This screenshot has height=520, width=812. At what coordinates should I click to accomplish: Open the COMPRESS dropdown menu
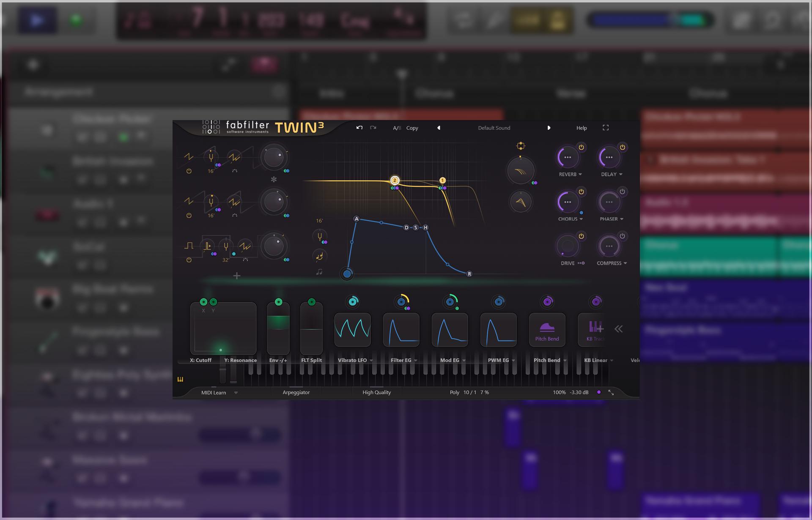612,263
